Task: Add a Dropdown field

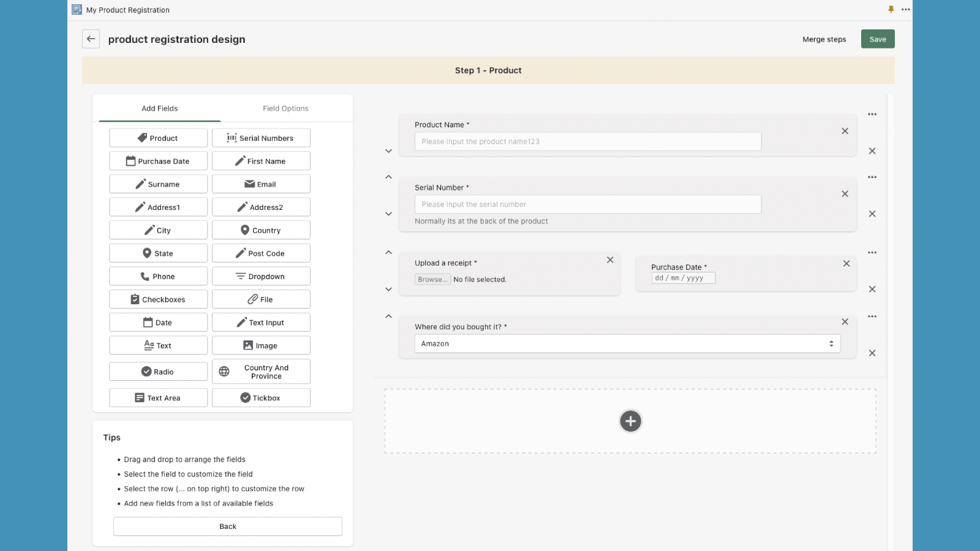Action: pyautogui.click(x=261, y=276)
